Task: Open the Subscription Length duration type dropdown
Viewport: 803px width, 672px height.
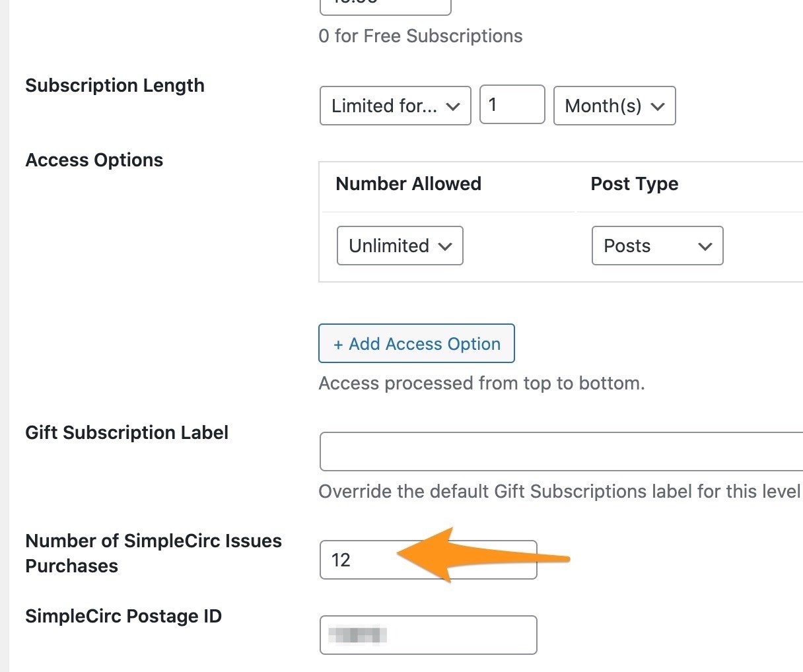Action: (x=394, y=106)
